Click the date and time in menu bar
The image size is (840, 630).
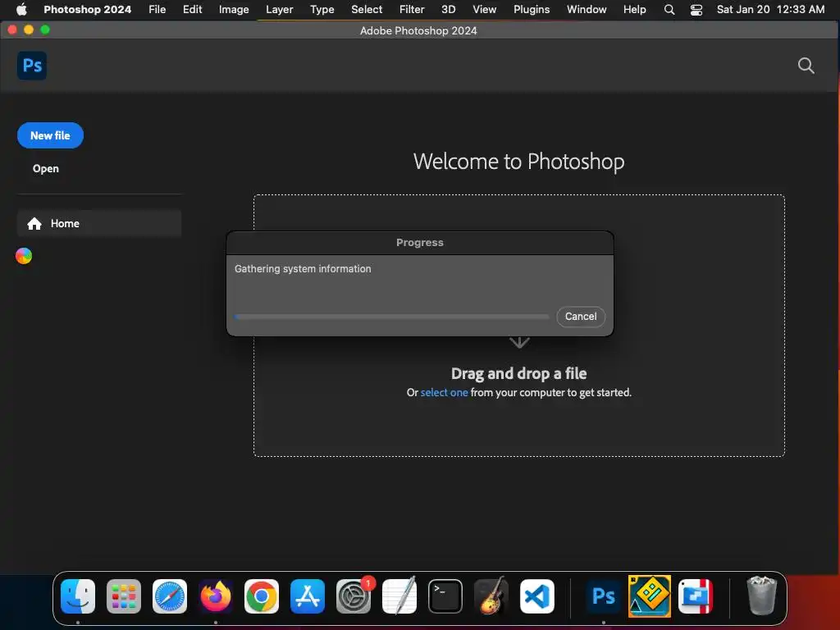[x=770, y=9]
